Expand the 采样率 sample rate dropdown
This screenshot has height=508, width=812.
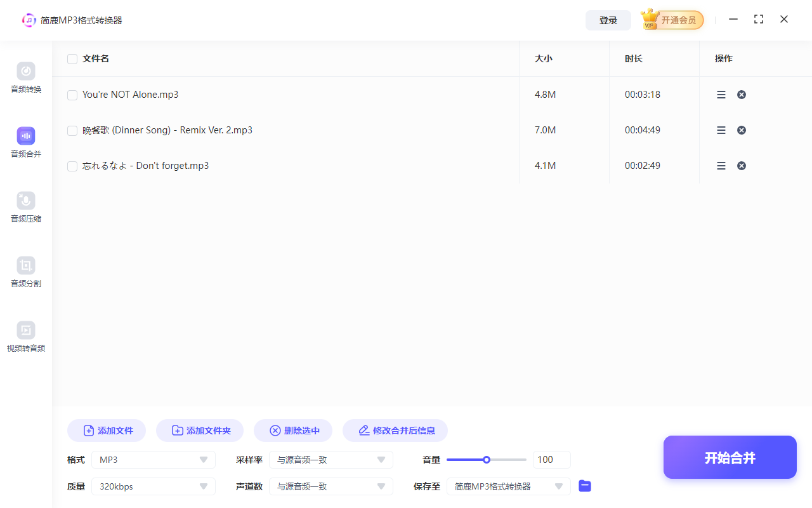tap(331, 460)
